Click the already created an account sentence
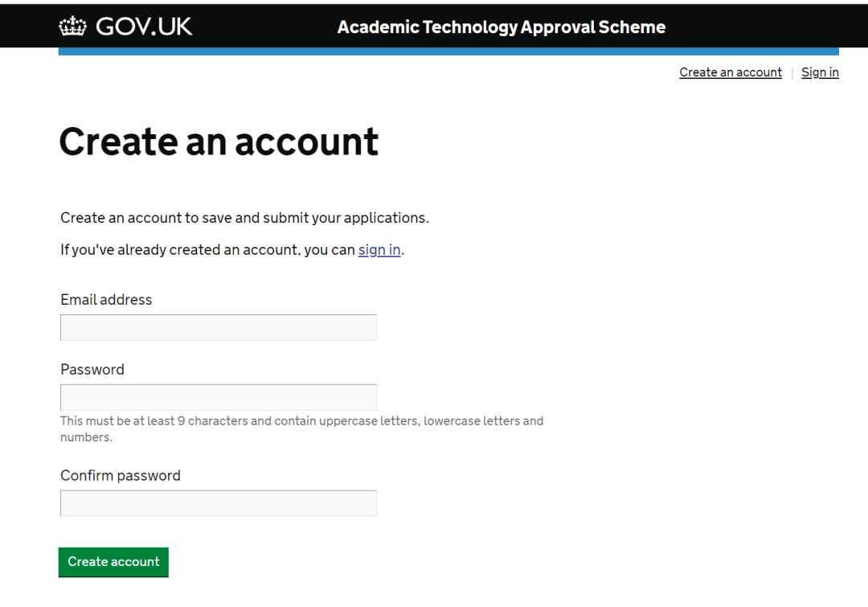This screenshot has height=607, width=868. 232,250
